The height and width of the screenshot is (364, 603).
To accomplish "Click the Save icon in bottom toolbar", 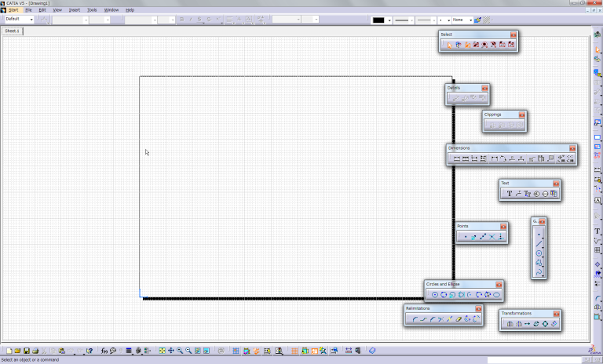I will click(26, 351).
